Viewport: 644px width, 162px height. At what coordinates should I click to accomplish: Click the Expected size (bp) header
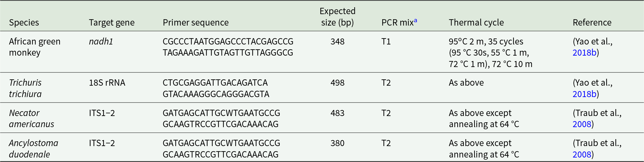pos(337,17)
